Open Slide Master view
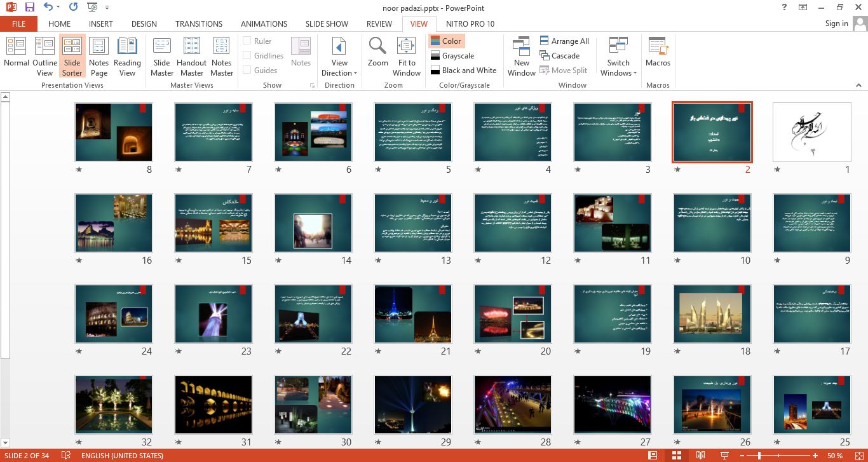 (162, 57)
